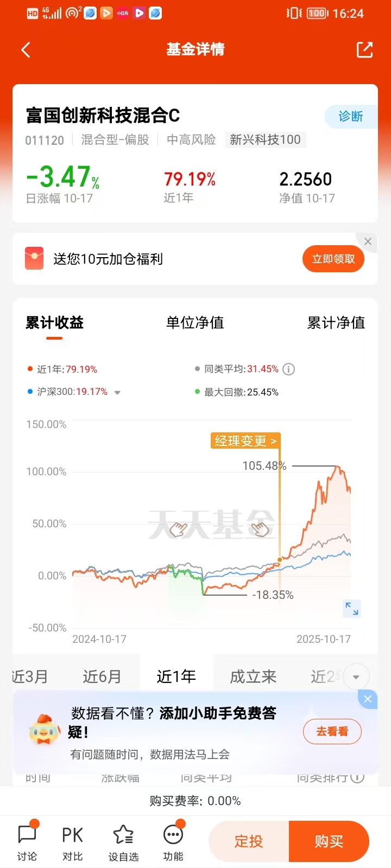The height and width of the screenshot is (868, 391).
Task: Click the chart fullscreen expand icon
Action: (352, 609)
